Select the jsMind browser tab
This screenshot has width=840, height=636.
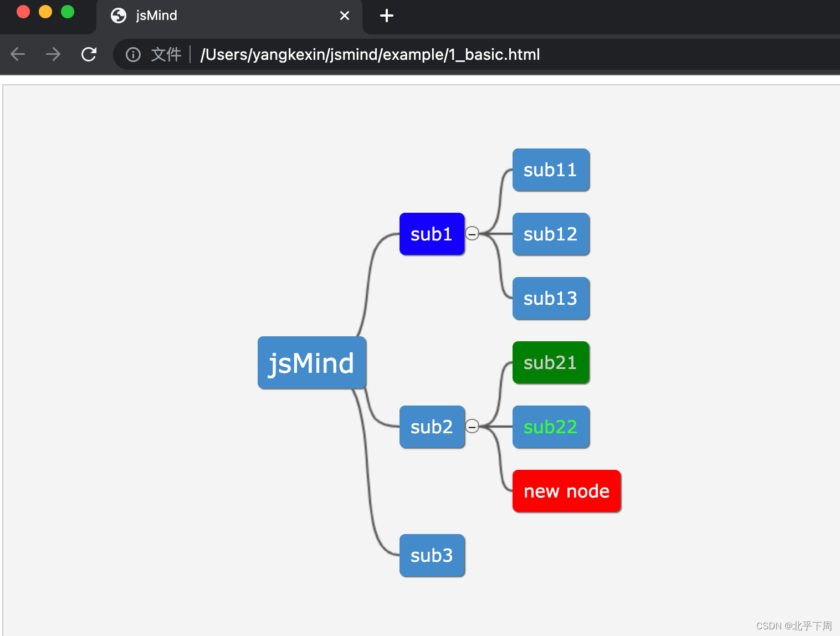(229, 17)
